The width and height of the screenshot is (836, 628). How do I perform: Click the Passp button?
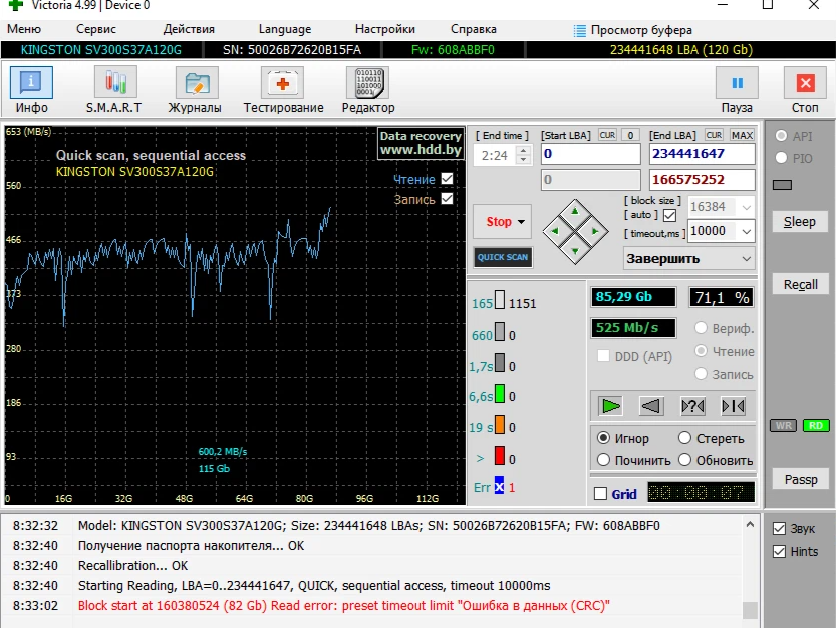click(800, 479)
